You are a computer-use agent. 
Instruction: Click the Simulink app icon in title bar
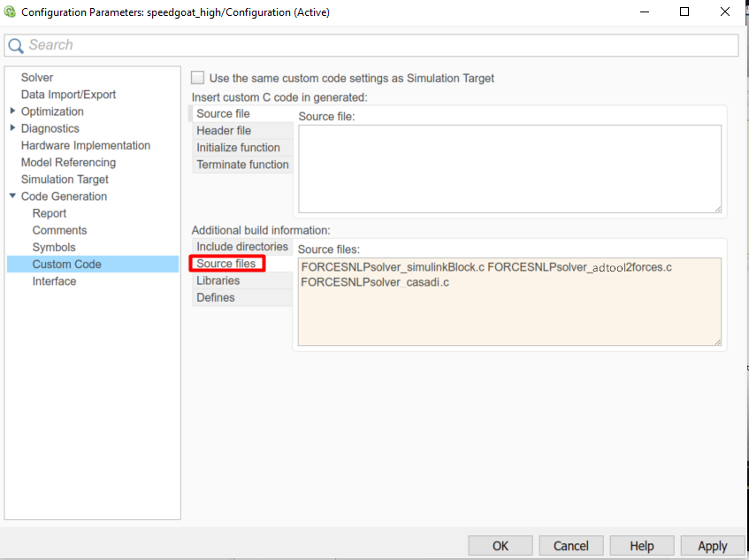10,12
